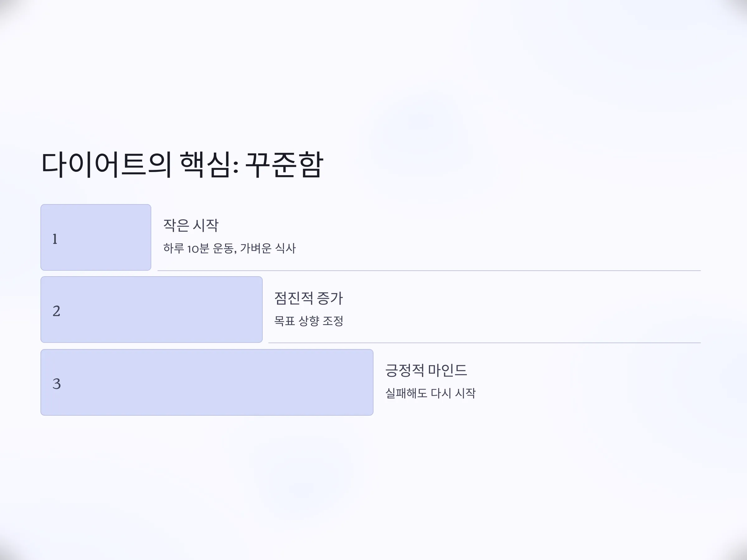Select the first pyramid block shape

(x=96, y=237)
